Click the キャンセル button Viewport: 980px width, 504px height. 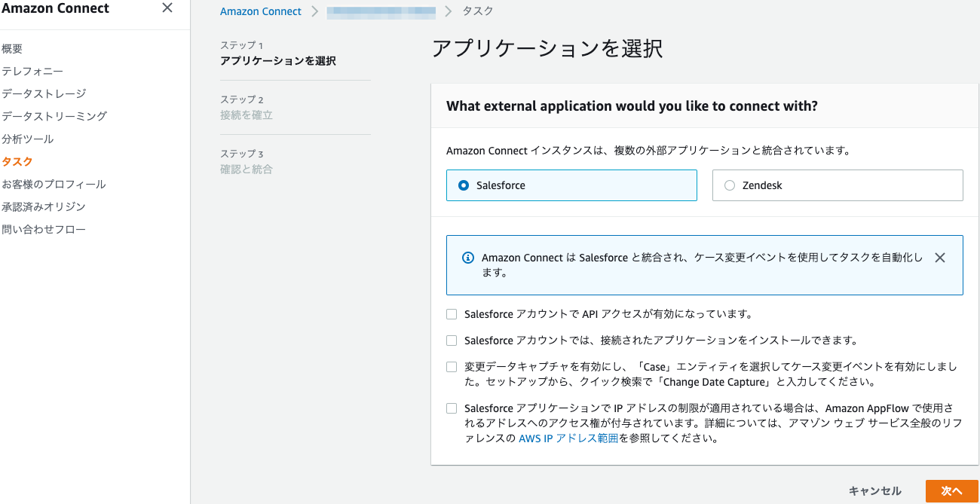874,491
